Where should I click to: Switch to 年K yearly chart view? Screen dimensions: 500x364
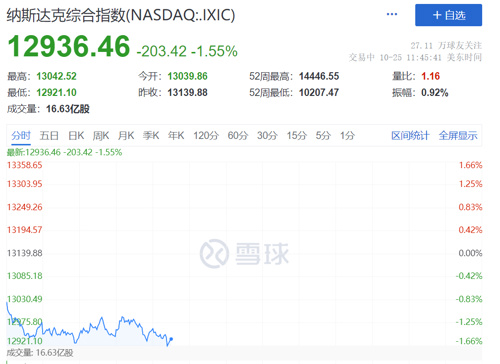(x=176, y=136)
